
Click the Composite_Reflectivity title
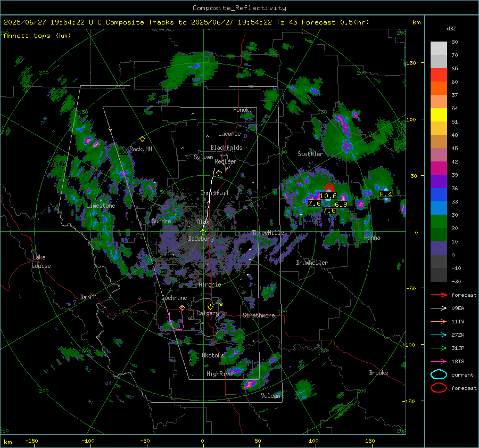(239, 8)
